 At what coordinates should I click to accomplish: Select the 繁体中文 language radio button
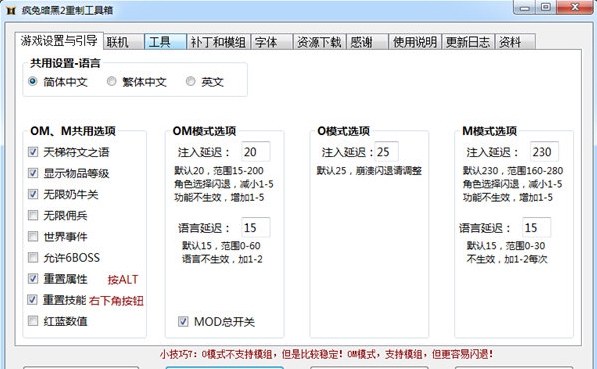tap(112, 81)
